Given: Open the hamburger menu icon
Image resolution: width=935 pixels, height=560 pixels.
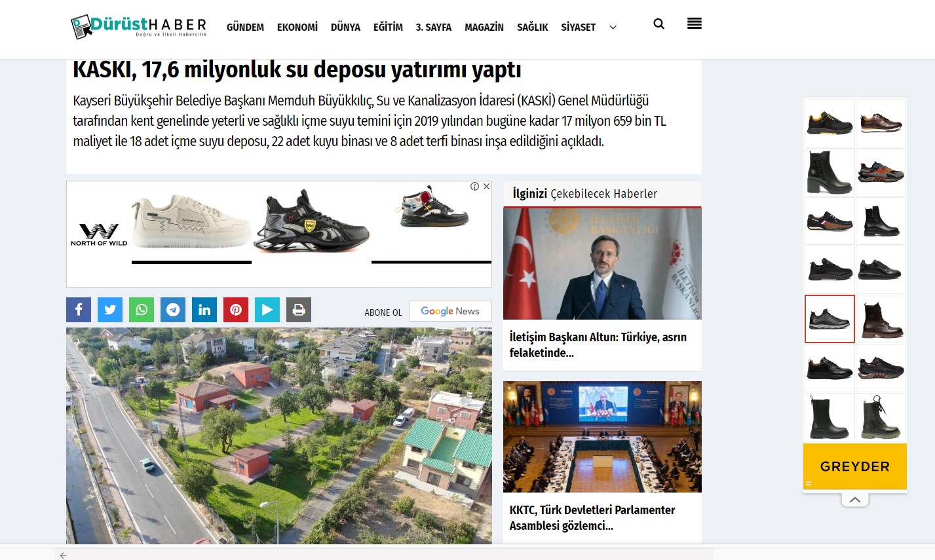Looking at the screenshot, I should click(695, 24).
